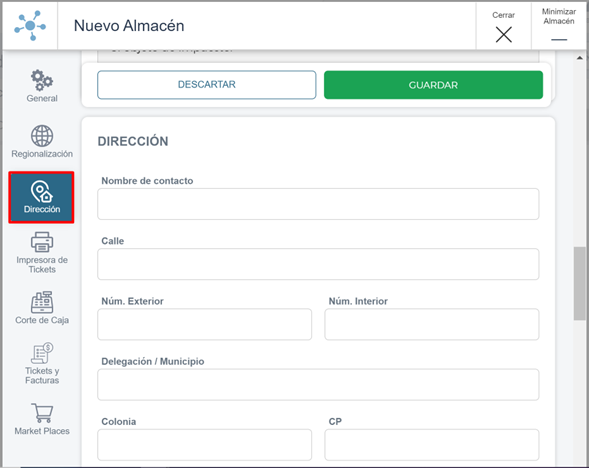The height and width of the screenshot is (468, 589).
Task: Select the Dirección location section
Action: click(x=41, y=197)
